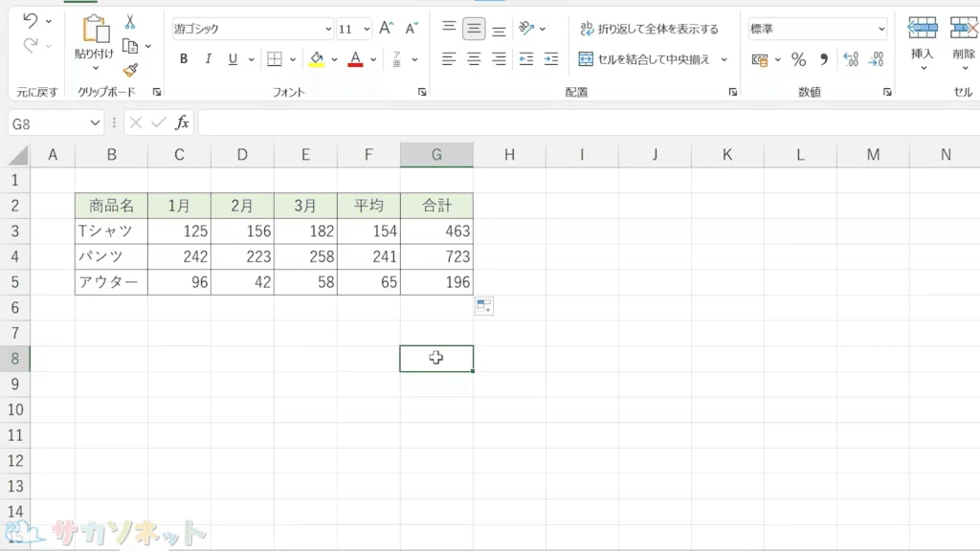Image resolution: width=980 pixels, height=551 pixels.
Task: Click Select All corner triangle
Action: [18, 156]
